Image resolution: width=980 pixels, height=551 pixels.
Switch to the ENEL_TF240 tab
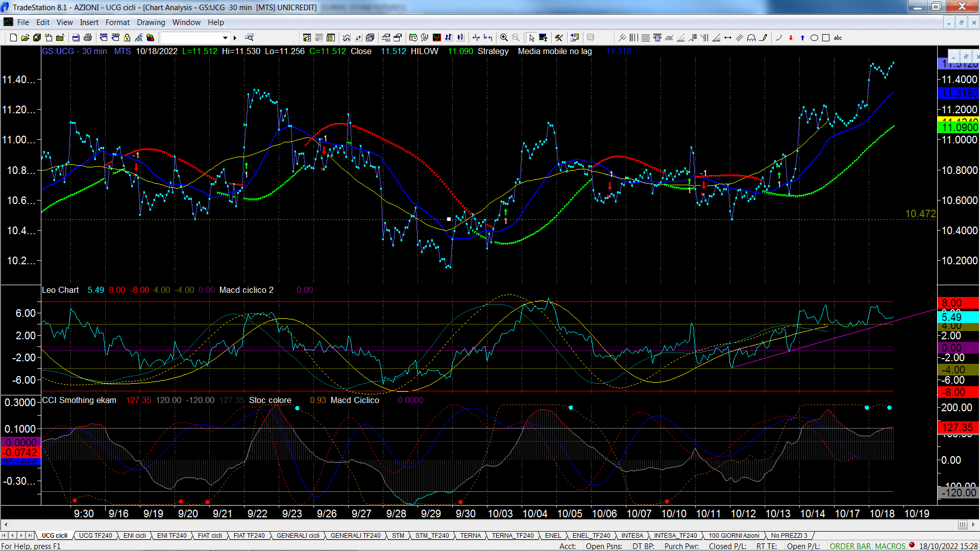point(592,536)
